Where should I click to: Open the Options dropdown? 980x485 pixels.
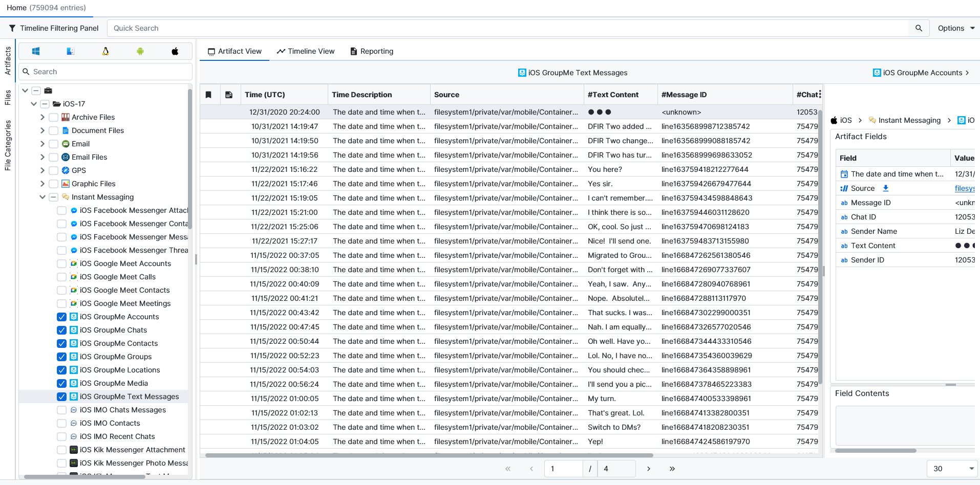(956, 28)
